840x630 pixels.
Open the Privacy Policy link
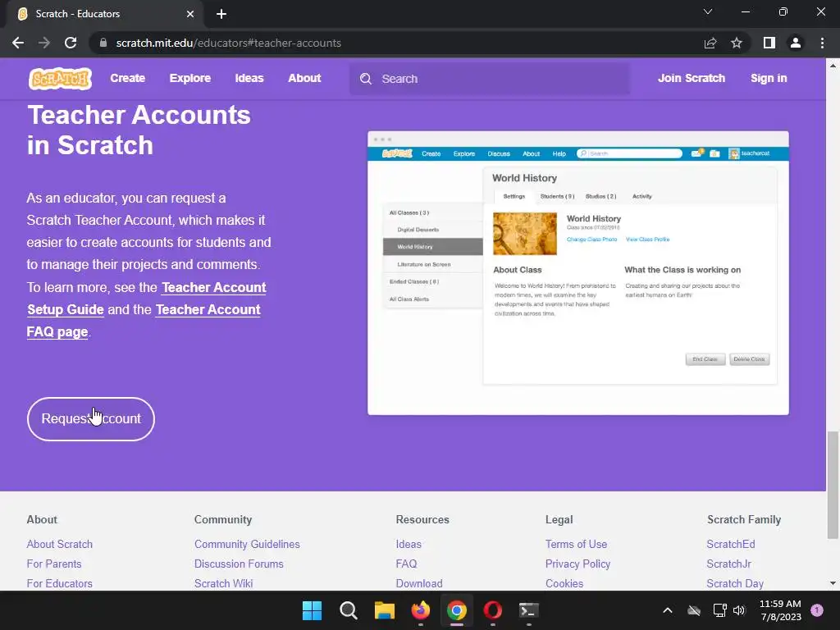pos(577,564)
